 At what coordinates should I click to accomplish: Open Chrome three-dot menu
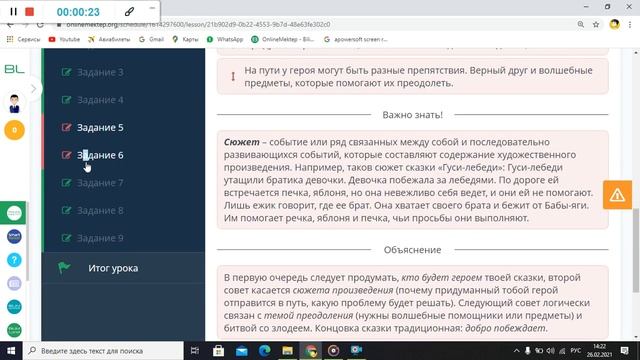click(630, 24)
